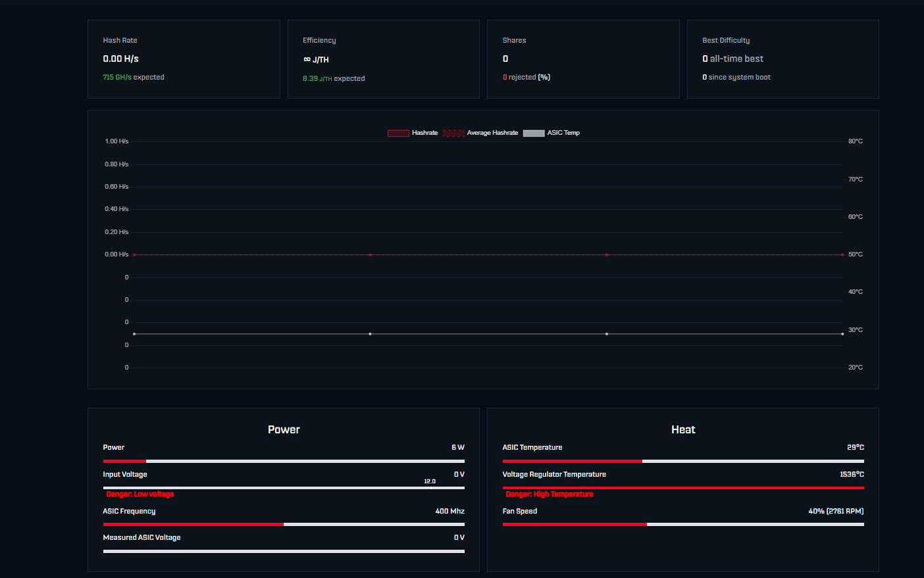
Task: Click the 0.00 H/s hash rate value
Action: pos(121,59)
